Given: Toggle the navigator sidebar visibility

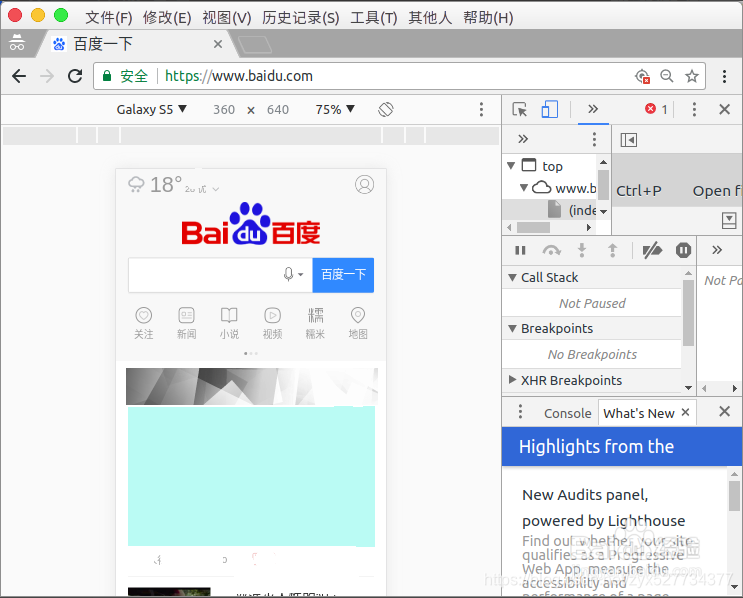Looking at the screenshot, I should point(628,140).
